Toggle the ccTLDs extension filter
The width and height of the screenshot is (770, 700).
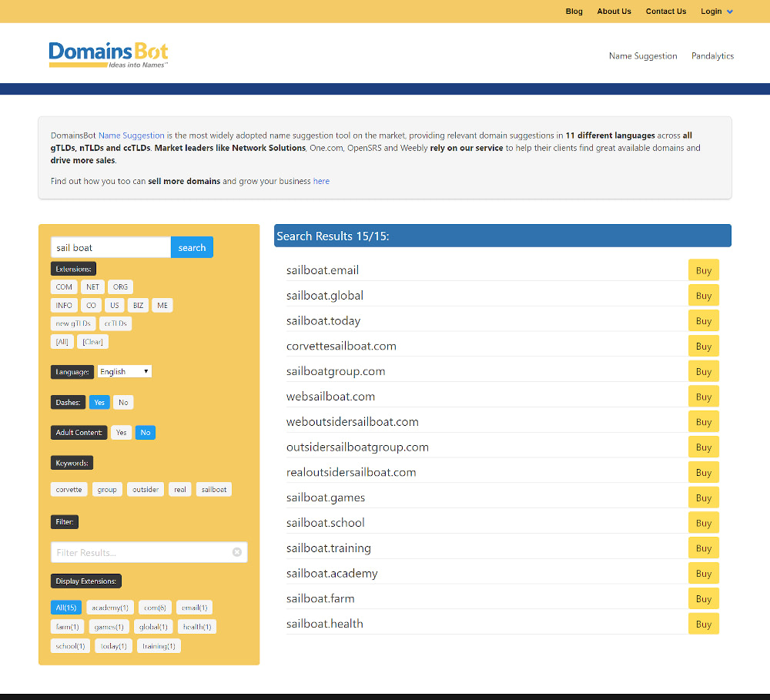tap(115, 323)
